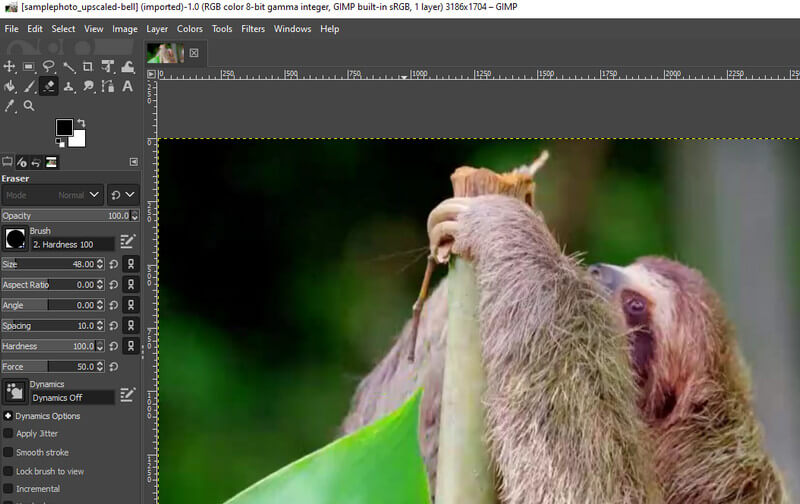Screen dimensions: 800x504
Task: Adjust the Force stepper arrows
Action: 100,366
